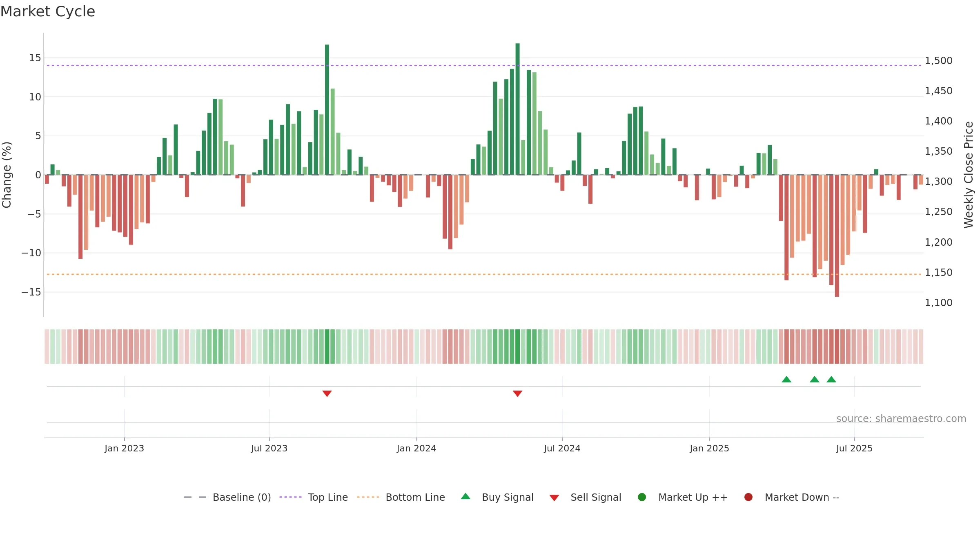The height and width of the screenshot is (551, 980).
Task: Click the −15 percent axis label
Action: [31, 292]
